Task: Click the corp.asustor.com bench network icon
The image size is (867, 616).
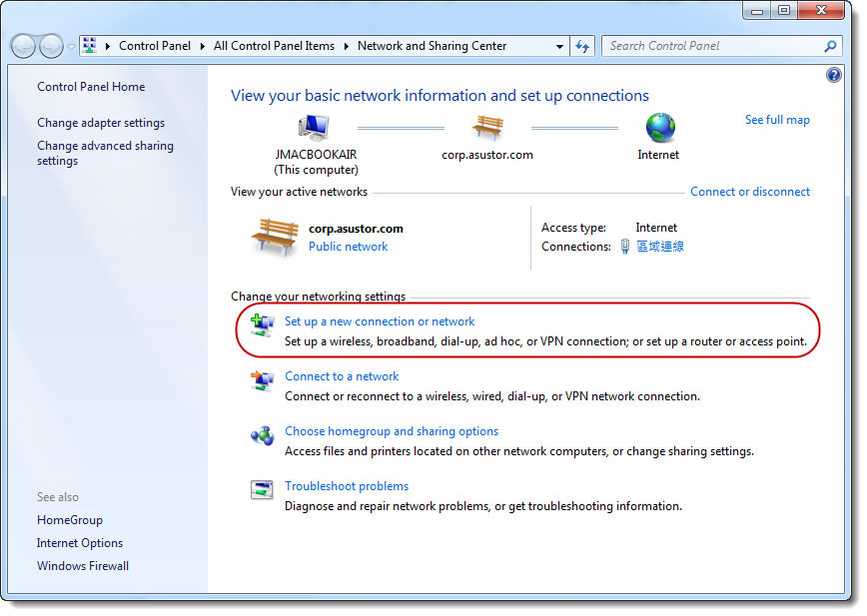Action: [x=487, y=127]
